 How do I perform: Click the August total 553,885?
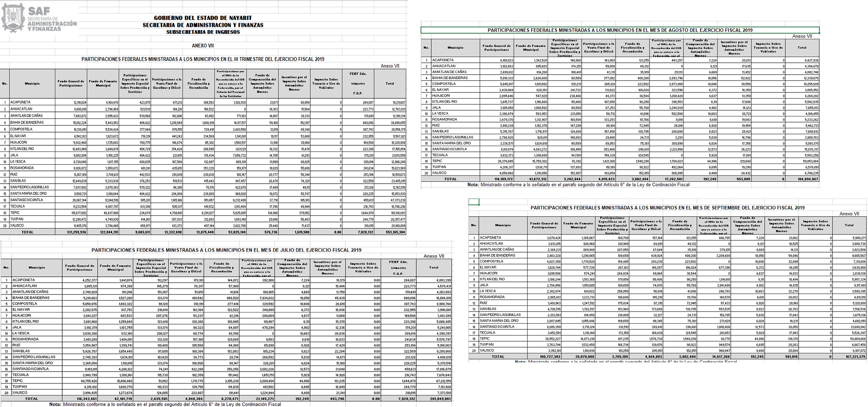(x=734, y=179)
